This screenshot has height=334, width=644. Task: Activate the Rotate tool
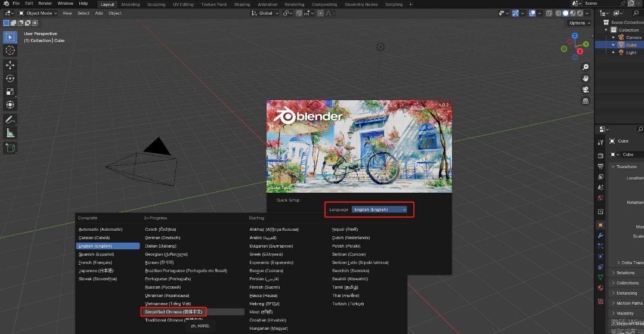(10, 78)
